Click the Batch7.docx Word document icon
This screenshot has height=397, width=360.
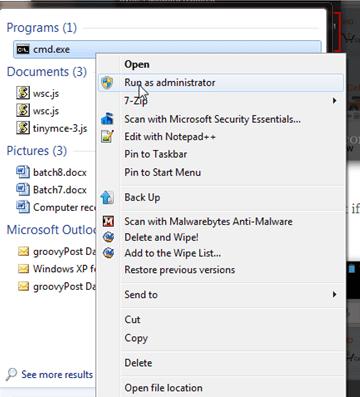23,189
